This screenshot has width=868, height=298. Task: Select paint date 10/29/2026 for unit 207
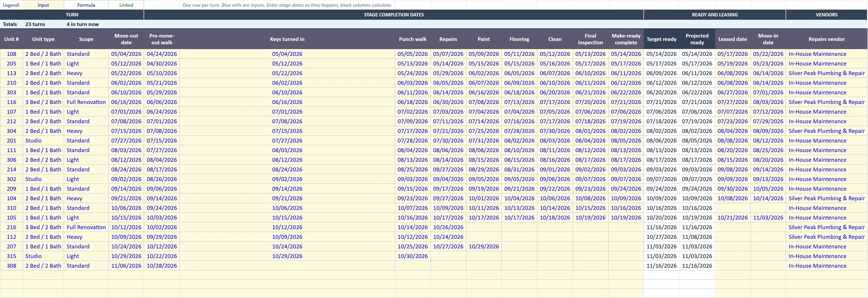click(x=484, y=246)
